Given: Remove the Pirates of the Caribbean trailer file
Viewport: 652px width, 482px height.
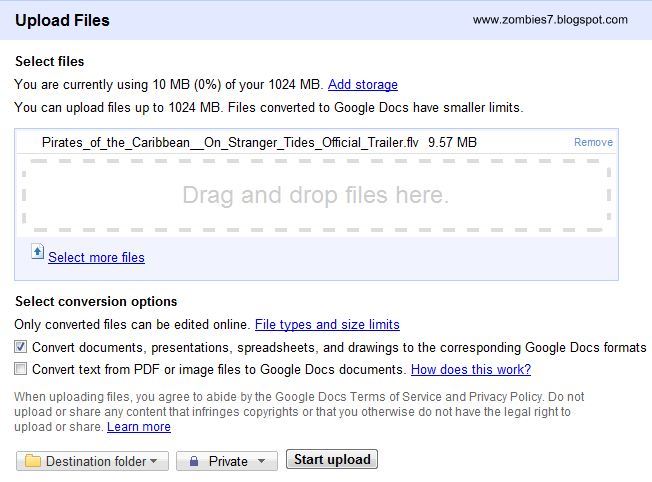Looking at the screenshot, I should tap(593, 142).
